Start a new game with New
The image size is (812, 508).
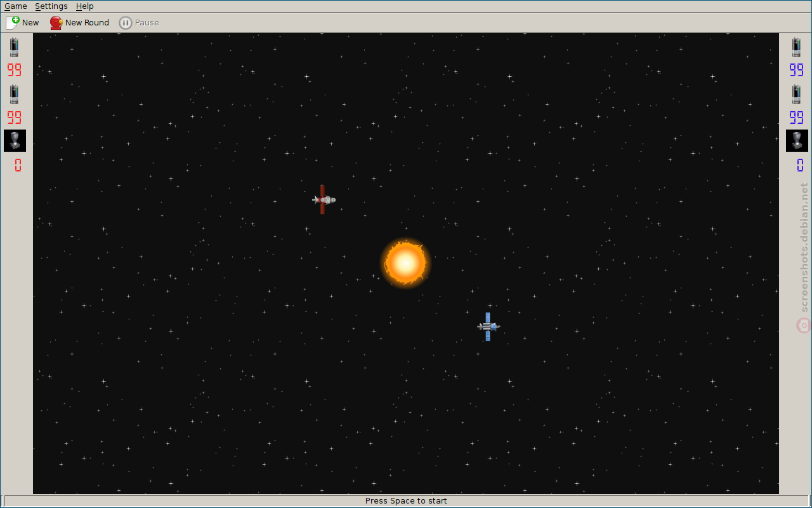(x=23, y=23)
